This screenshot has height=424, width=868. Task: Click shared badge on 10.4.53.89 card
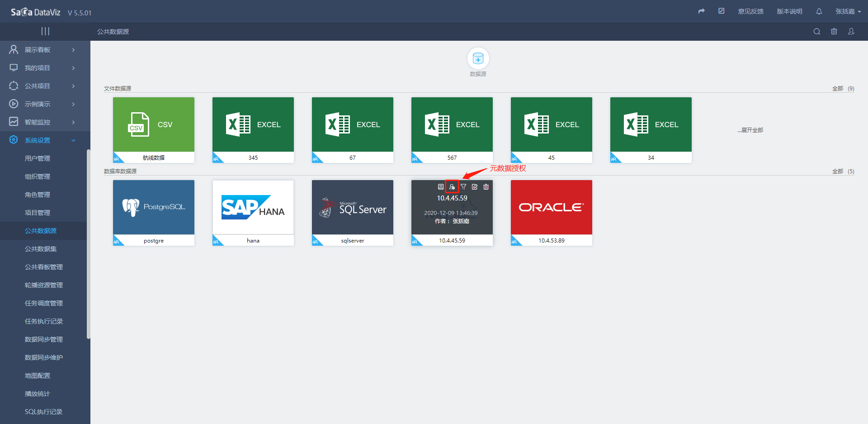(514, 241)
